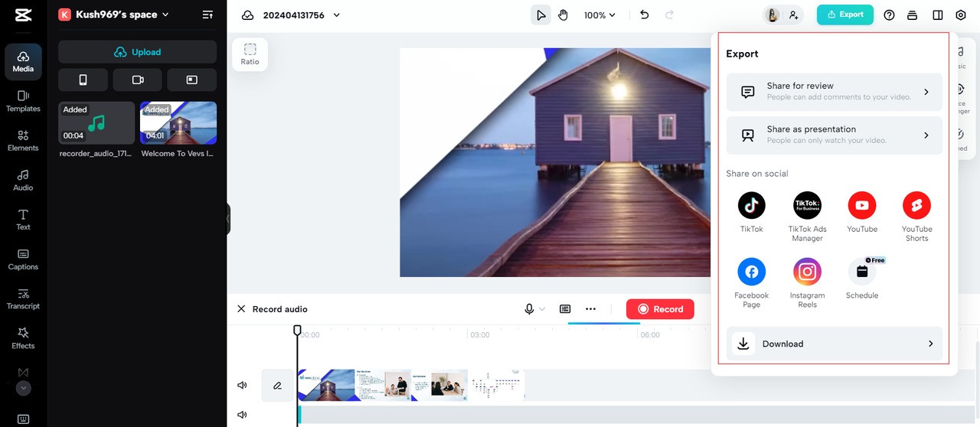The image size is (980, 427).
Task: Click the user profile avatar
Action: (773, 15)
